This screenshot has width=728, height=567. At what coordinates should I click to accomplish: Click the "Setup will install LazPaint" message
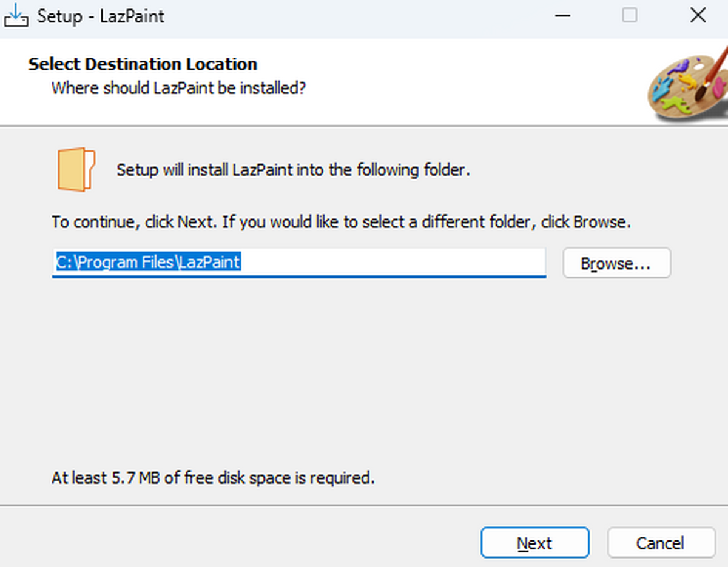293,170
